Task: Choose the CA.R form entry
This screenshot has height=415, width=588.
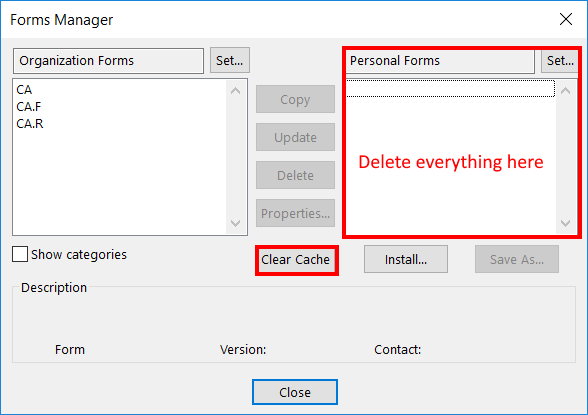Action: pyautogui.click(x=30, y=124)
